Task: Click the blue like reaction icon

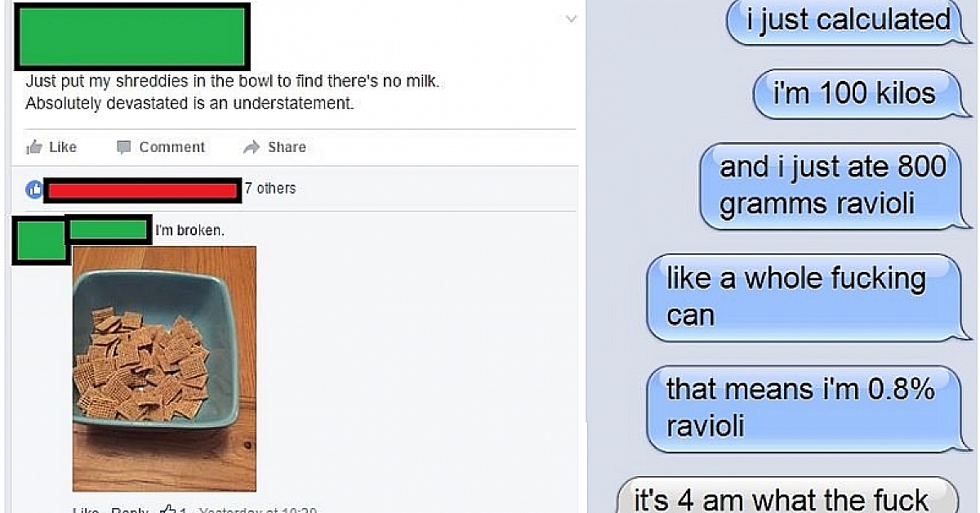Action: [34, 190]
